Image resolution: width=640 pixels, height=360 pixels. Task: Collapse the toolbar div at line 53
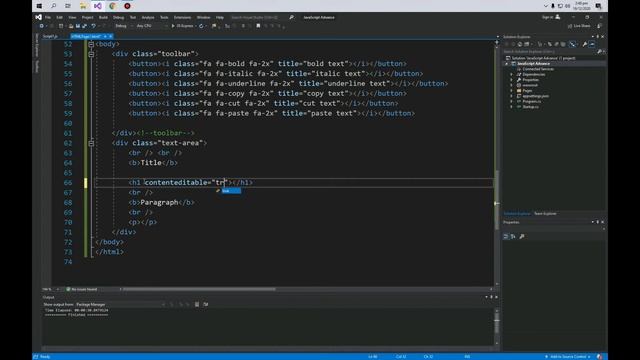pyautogui.click(x=91, y=54)
